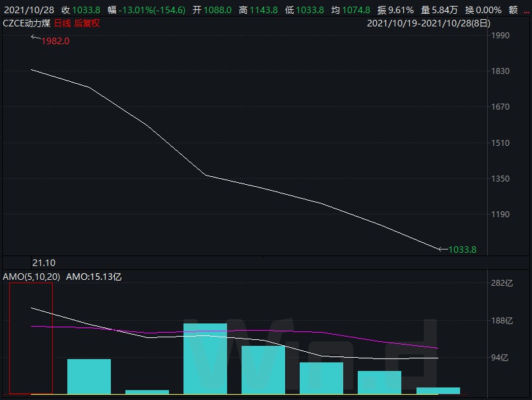Click the 188亿 volume axis label
Screen dimensions: 532x400
click(x=502, y=321)
